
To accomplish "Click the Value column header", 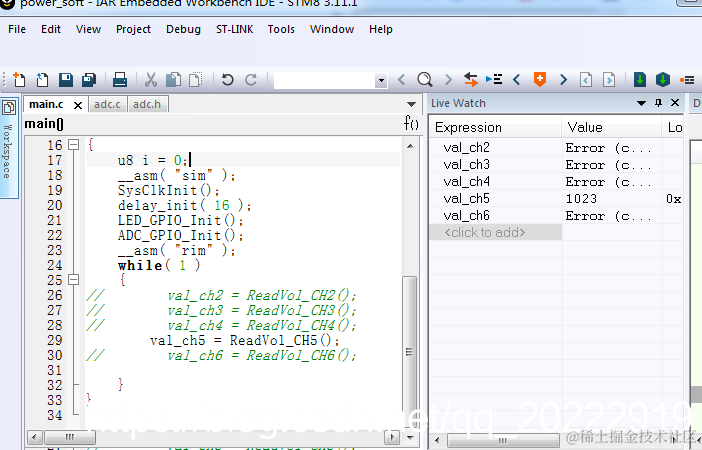I will click(612, 127).
